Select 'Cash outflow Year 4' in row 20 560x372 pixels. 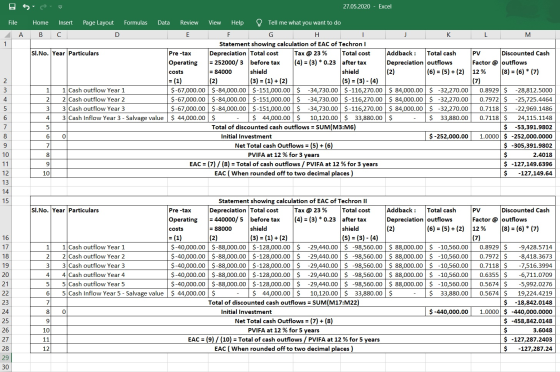click(x=117, y=275)
